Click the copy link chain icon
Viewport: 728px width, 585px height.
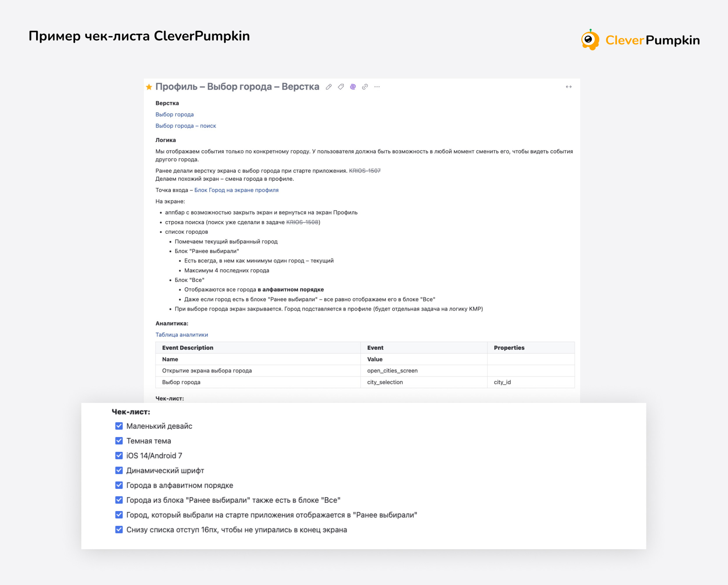(x=365, y=87)
